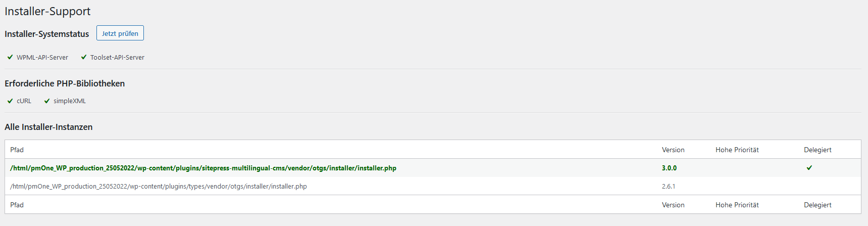Viewport: 868px width, 226px height.
Task: Click the version 2.6.1 cell
Action: coord(669,186)
